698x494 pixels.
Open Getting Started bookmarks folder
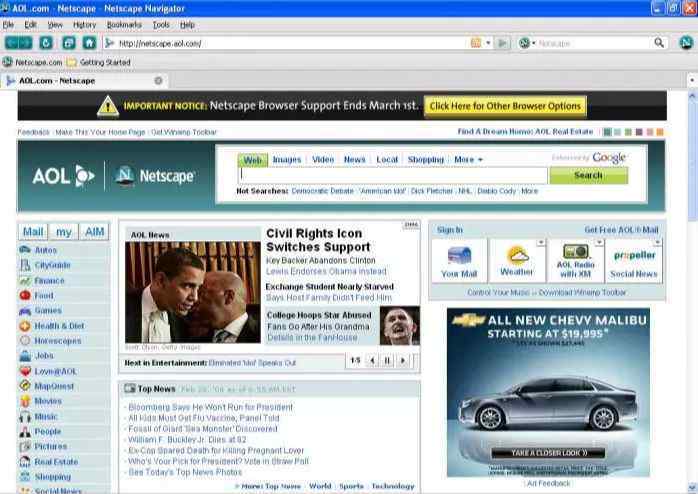point(99,62)
